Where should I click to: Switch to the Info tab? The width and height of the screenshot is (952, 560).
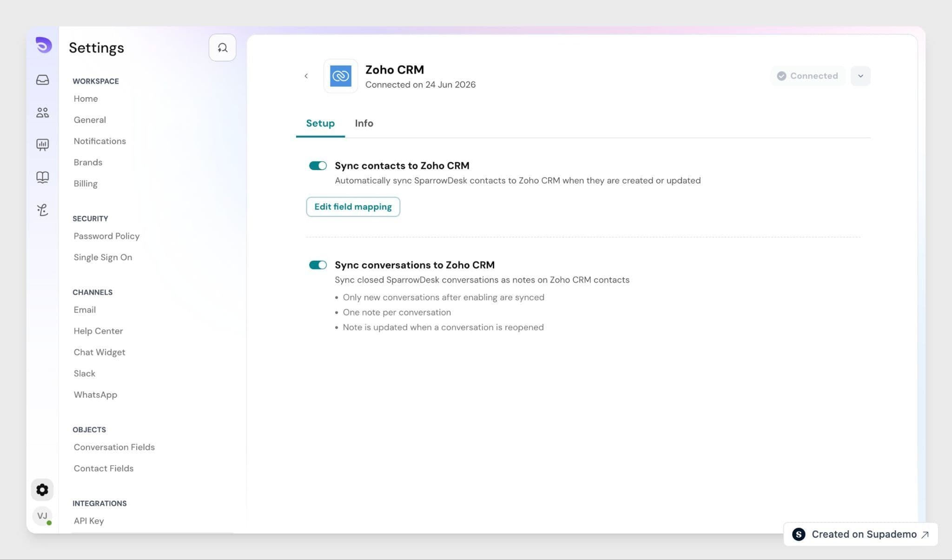[364, 123]
